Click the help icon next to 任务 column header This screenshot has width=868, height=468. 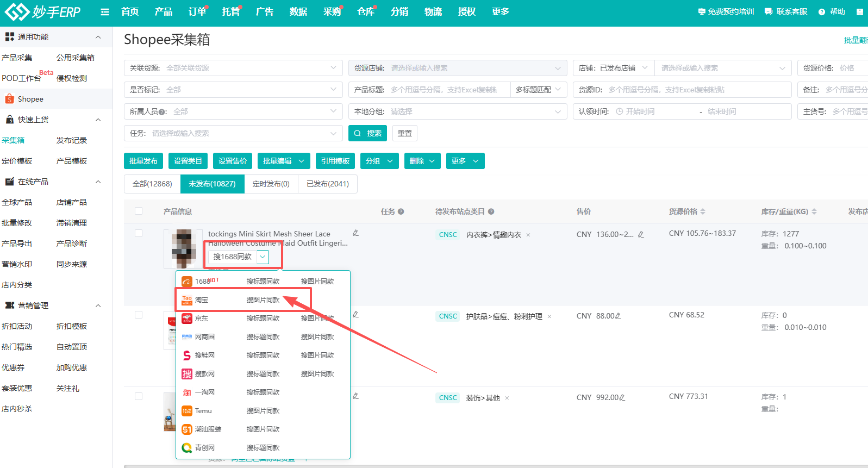click(401, 212)
